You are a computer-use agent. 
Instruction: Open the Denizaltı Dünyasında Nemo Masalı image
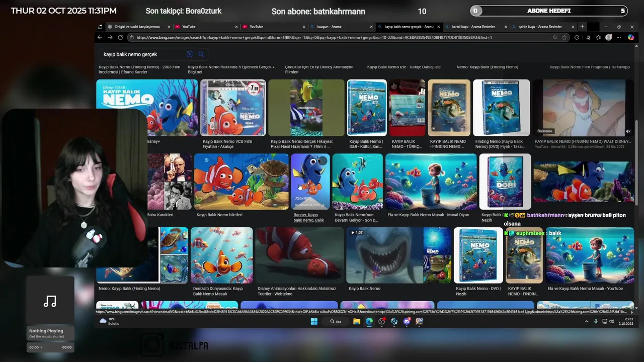click(x=222, y=255)
